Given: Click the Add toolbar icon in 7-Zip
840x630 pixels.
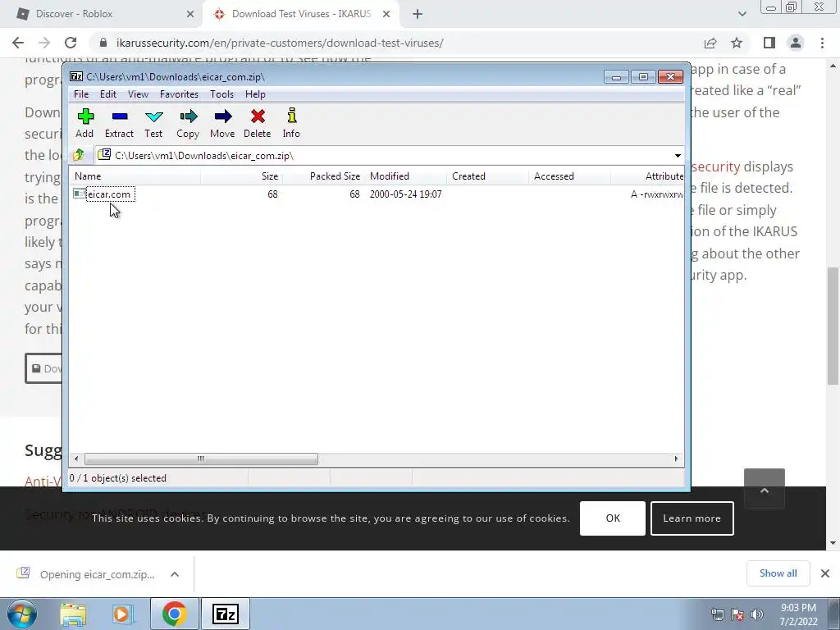Looking at the screenshot, I should pos(84,123).
